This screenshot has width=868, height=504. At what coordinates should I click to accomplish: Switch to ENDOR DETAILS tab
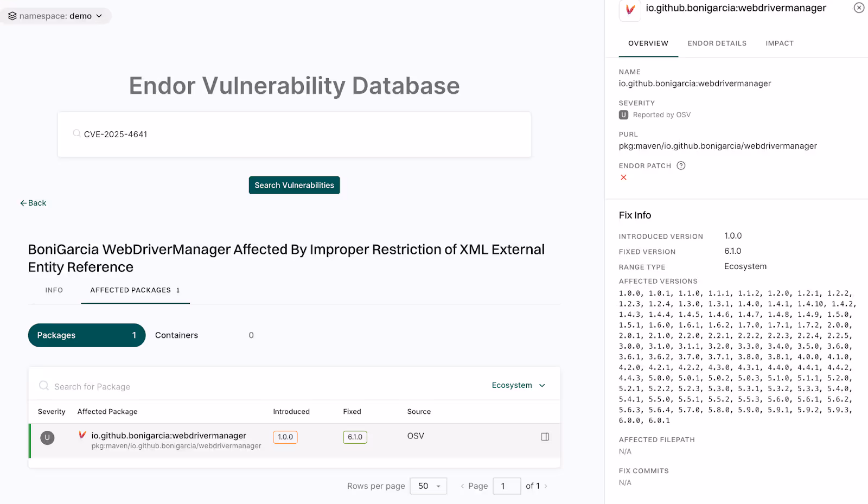tap(717, 43)
